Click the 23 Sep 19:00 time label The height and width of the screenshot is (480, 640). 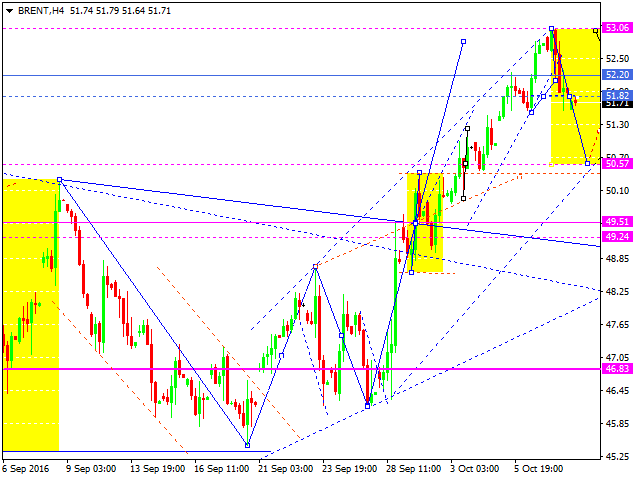tap(349, 469)
